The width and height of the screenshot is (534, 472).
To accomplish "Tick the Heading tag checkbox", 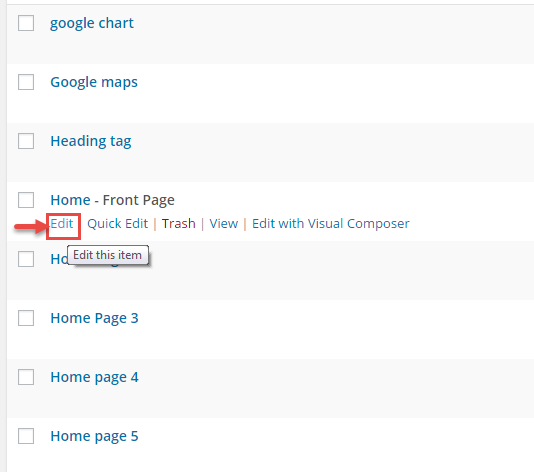I will click(26, 141).
